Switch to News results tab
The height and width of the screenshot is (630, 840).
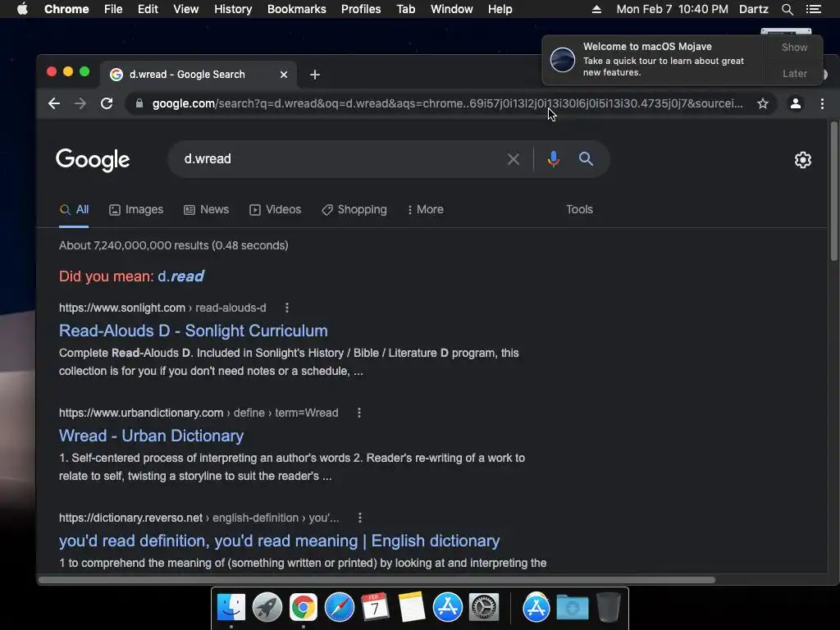(x=206, y=209)
